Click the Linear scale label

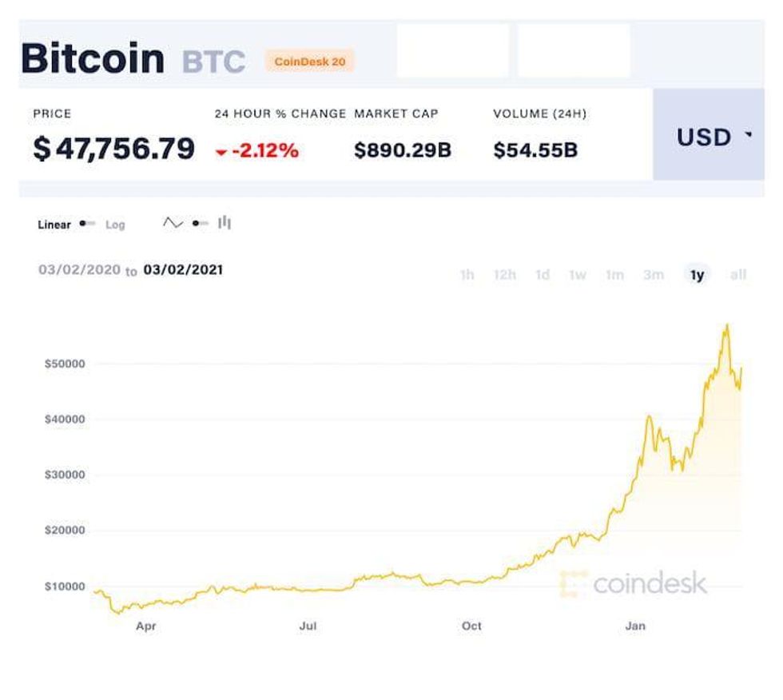[x=54, y=225]
